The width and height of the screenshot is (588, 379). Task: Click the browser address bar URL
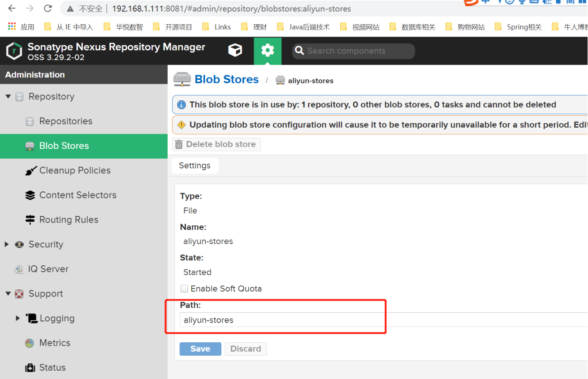231,9
